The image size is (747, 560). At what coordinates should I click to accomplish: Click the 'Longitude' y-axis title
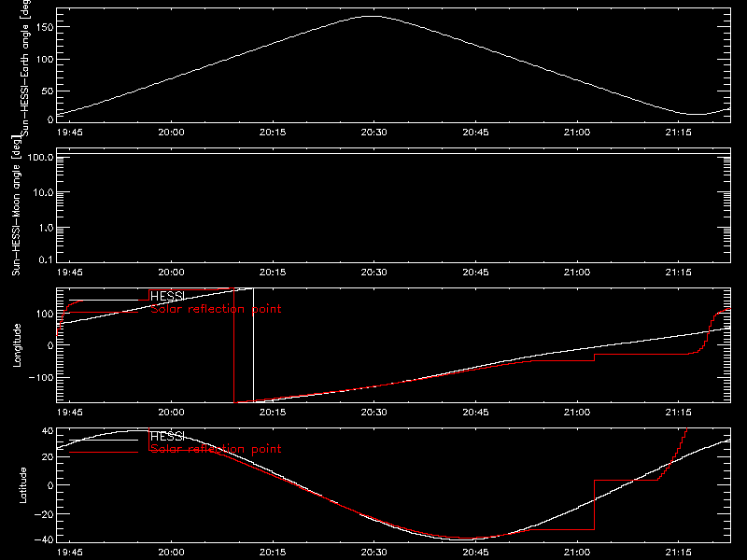[17, 344]
